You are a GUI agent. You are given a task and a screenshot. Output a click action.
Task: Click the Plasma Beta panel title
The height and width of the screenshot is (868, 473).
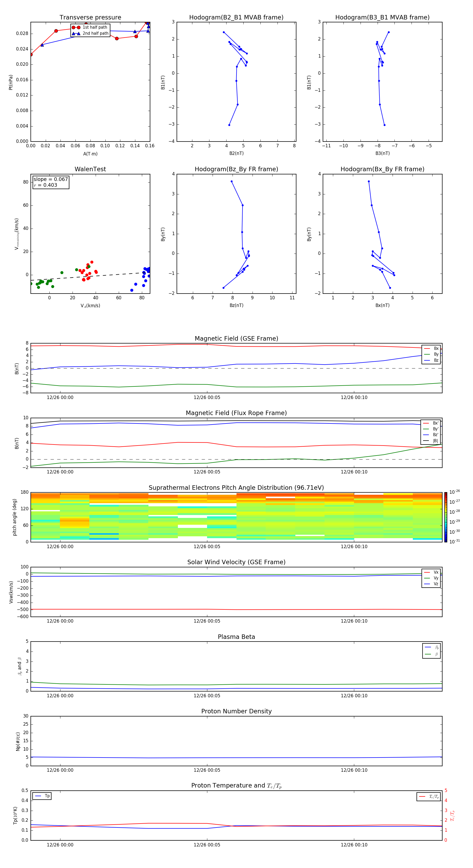(x=236, y=637)
